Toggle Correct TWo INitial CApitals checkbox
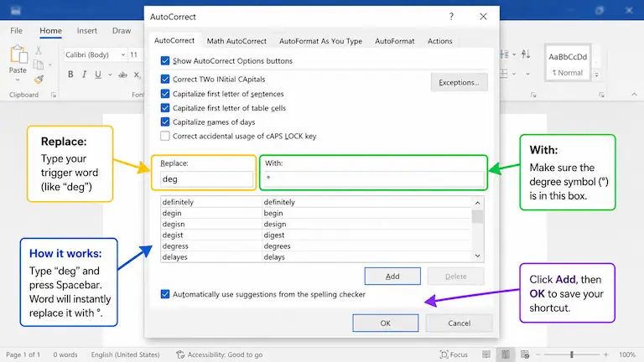This screenshot has width=644, height=362. (165, 79)
